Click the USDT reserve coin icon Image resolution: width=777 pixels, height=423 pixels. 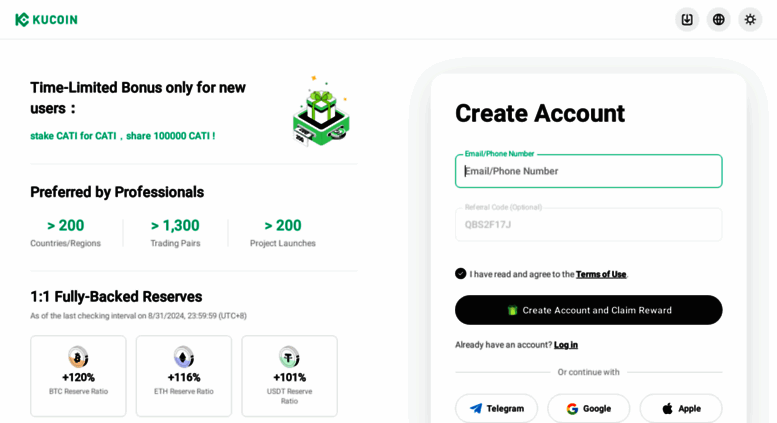289,357
